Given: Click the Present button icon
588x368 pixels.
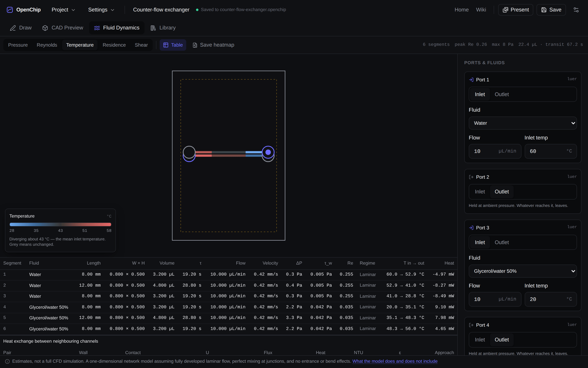Looking at the screenshot, I should (x=505, y=10).
